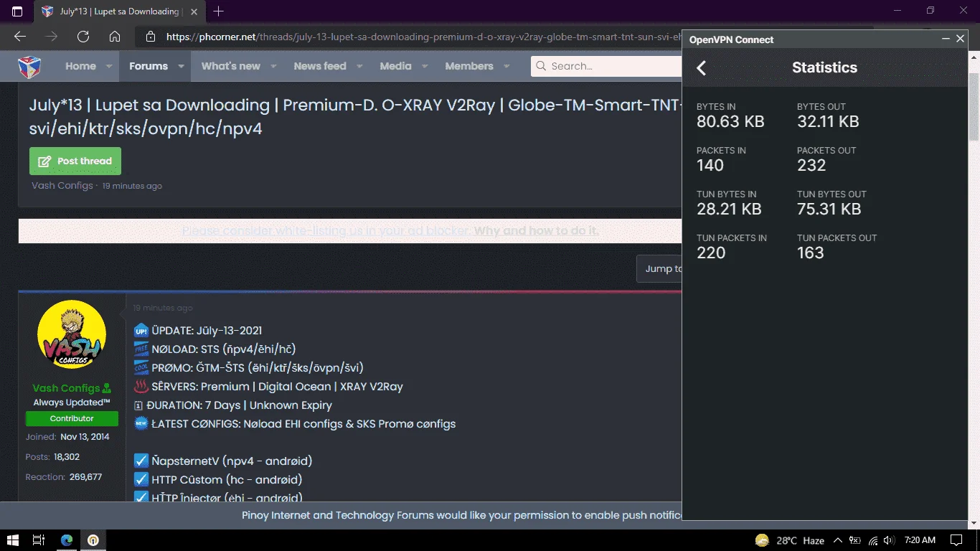
Task: Click the PACKETS OUT value 232
Action: click(x=811, y=166)
